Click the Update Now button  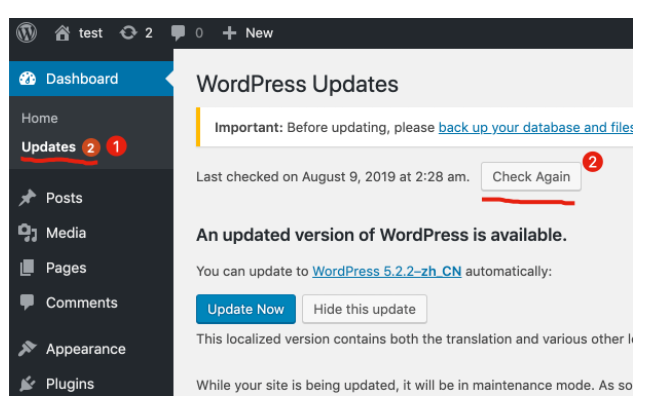coord(246,309)
